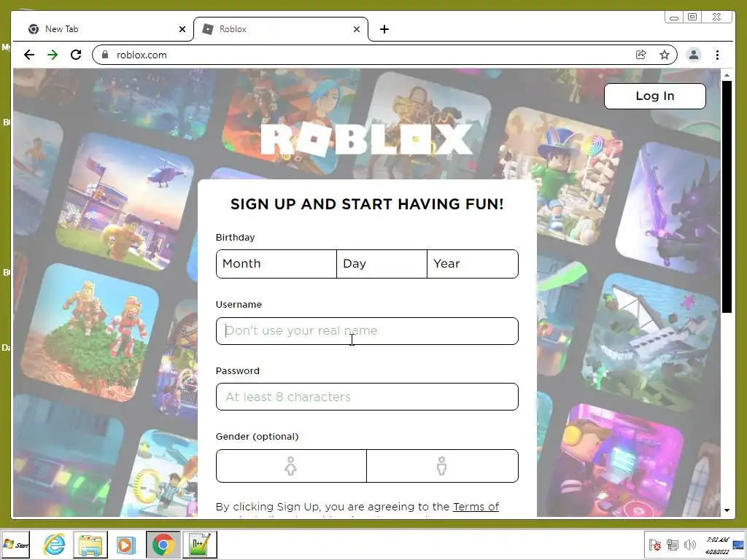This screenshot has height=560, width=747.
Task: Close the Roblox tab
Action: click(356, 29)
